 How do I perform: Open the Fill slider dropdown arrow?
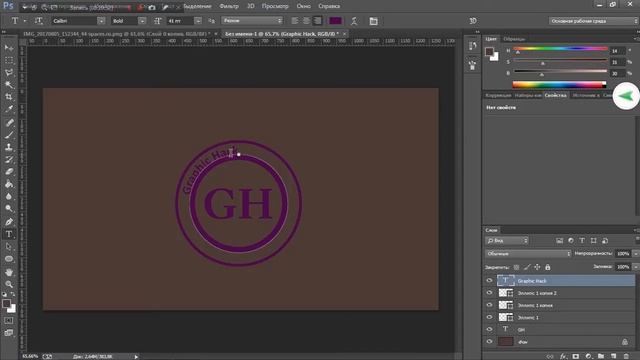[x=636, y=267]
